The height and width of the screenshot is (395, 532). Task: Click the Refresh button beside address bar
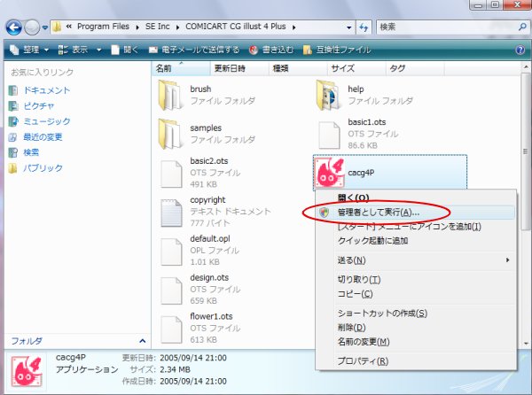point(364,27)
